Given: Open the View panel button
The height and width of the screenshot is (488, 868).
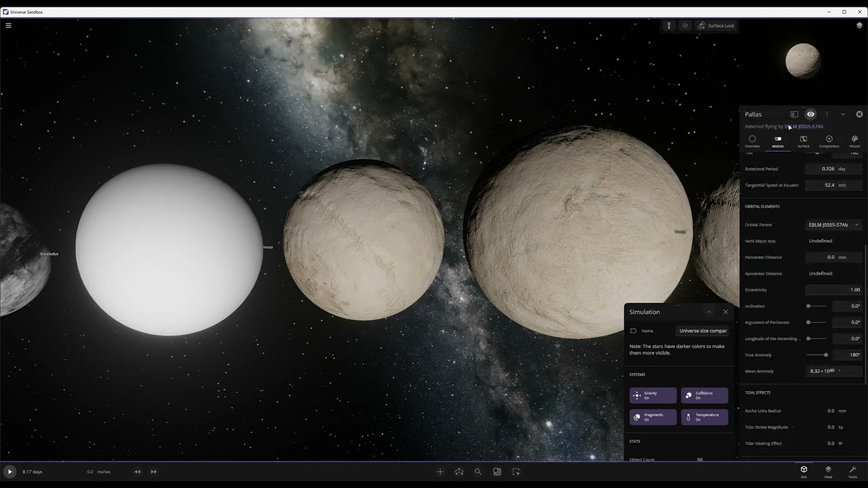Looking at the screenshot, I should click(828, 472).
